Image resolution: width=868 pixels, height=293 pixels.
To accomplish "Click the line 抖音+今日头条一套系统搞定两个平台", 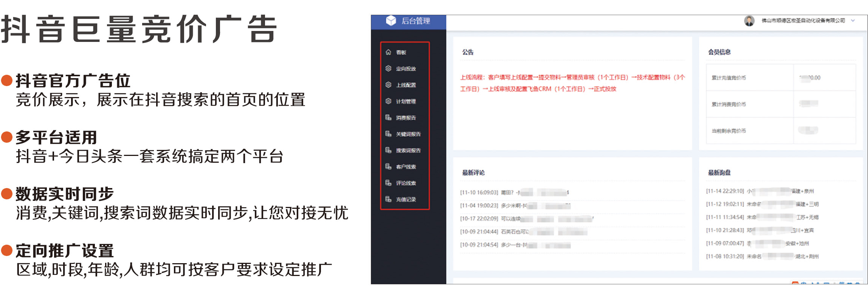I will 150,156.
